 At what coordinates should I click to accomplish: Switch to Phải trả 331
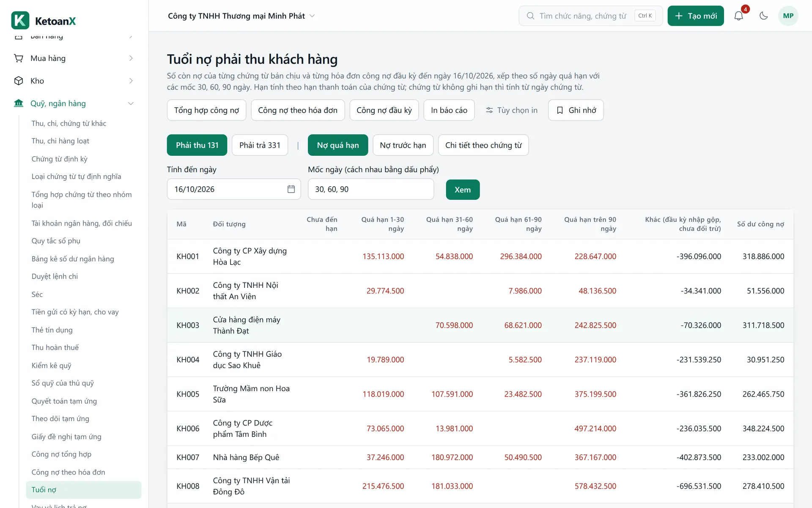tap(260, 145)
